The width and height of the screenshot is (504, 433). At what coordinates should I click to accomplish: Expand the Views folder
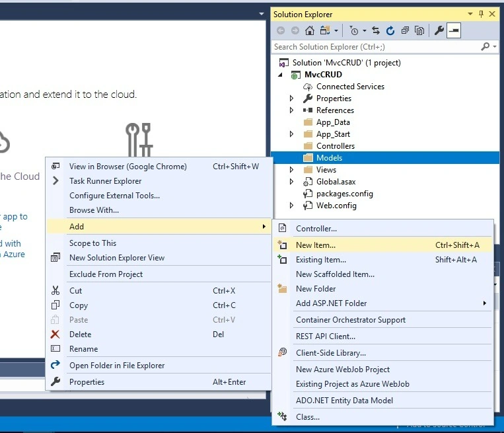[291, 170]
